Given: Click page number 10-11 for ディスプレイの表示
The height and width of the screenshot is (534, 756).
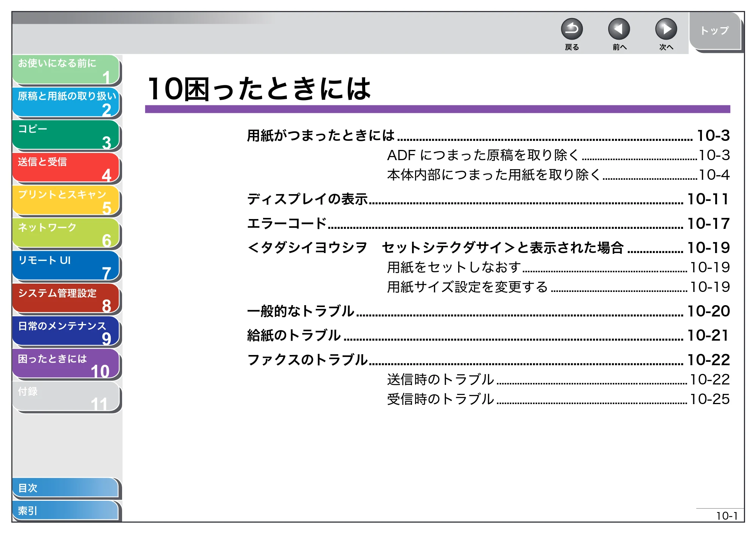Looking at the screenshot, I should click(708, 199).
